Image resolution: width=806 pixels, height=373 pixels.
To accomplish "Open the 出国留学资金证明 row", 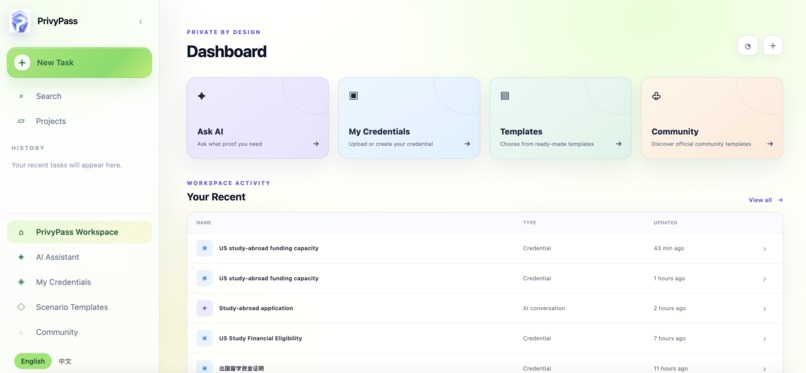I will [x=485, y=364].
